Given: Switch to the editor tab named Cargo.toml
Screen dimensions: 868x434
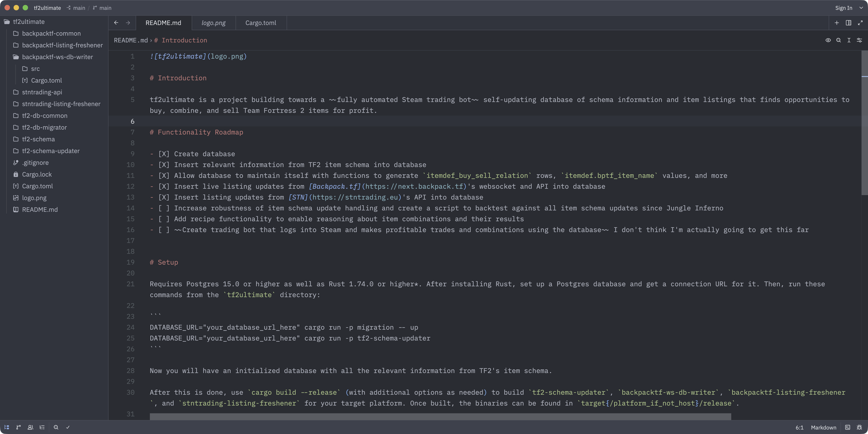Looking at the screenshot, I should coord(261,23).
